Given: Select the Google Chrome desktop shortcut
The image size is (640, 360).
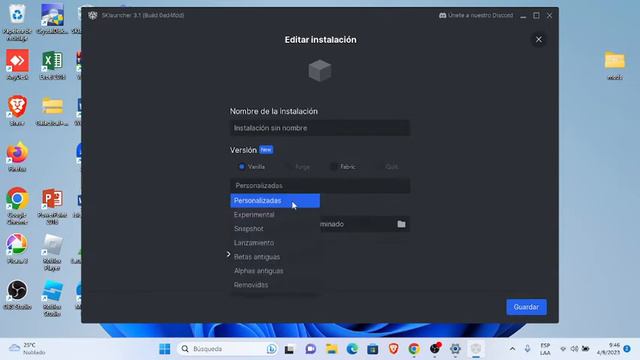Looking at the screenshot, I should pyautogui.click(x=17, y=206).
